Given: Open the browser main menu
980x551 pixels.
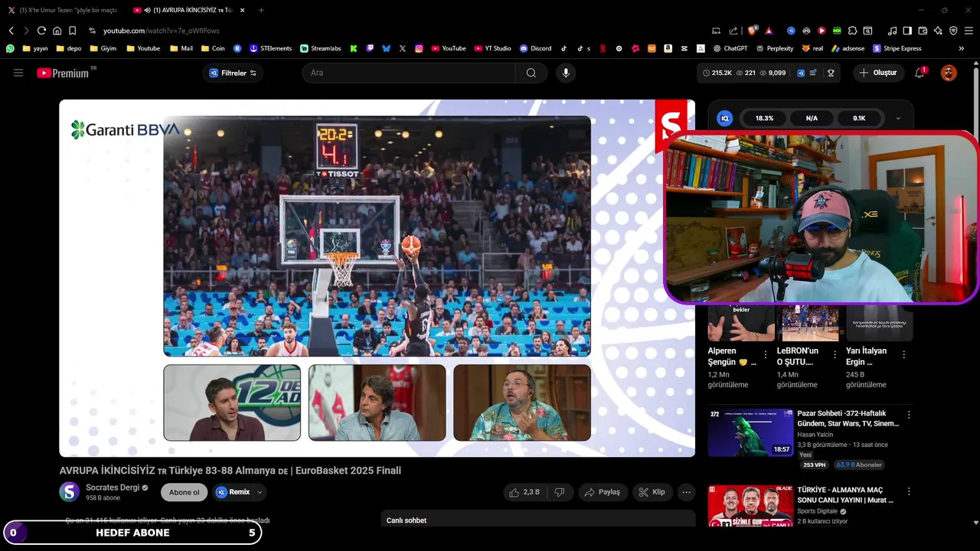Looking at the screenshot, I should coord(969,31).
